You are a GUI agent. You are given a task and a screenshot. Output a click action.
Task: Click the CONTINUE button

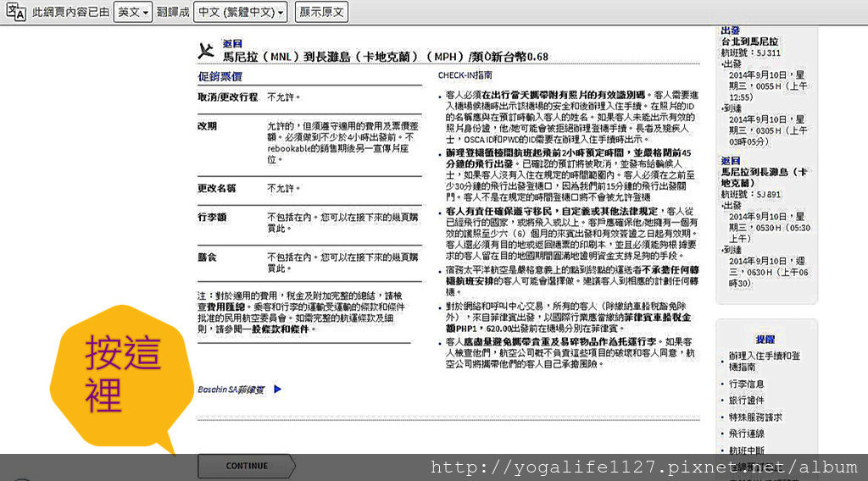247,466
